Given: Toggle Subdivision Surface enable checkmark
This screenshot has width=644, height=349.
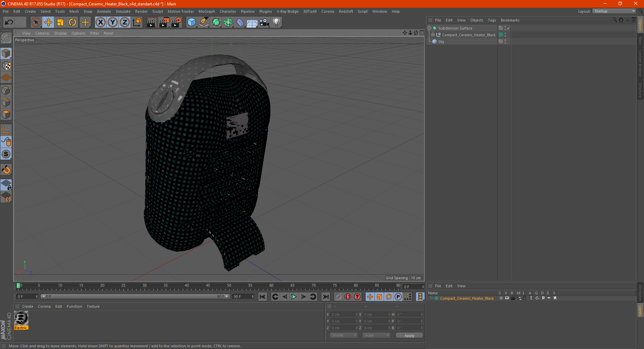Looking at the screenshot, I should point(508,28).
